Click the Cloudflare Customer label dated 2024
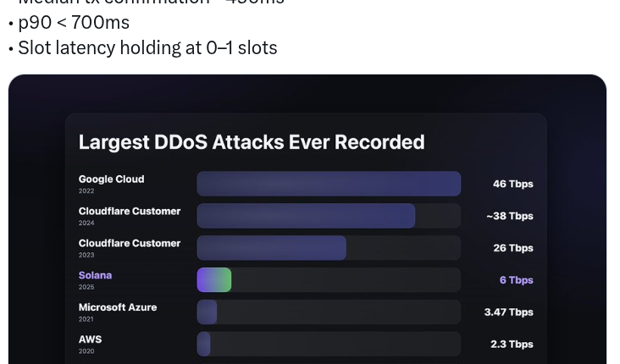The image size is (620, 364). pos(130,212)
